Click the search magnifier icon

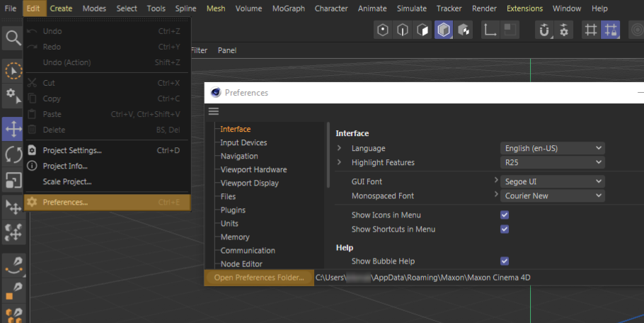pos(13,38)
